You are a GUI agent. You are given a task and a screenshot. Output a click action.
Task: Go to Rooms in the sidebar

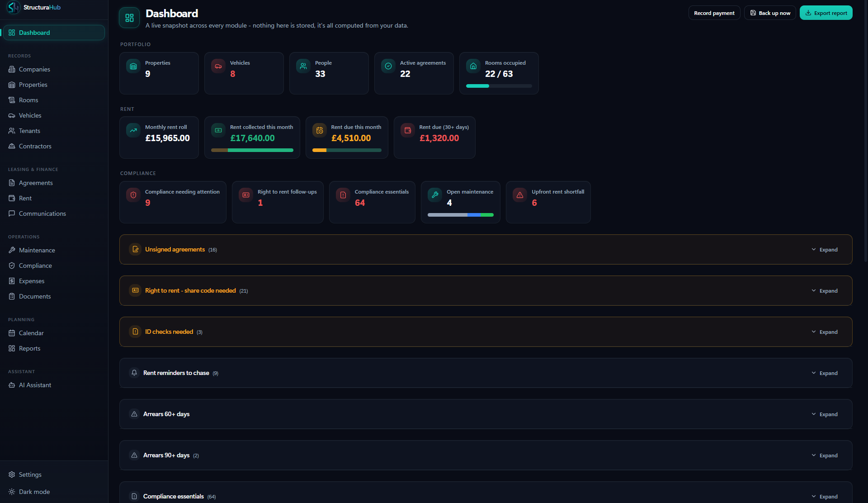(54, 100)
